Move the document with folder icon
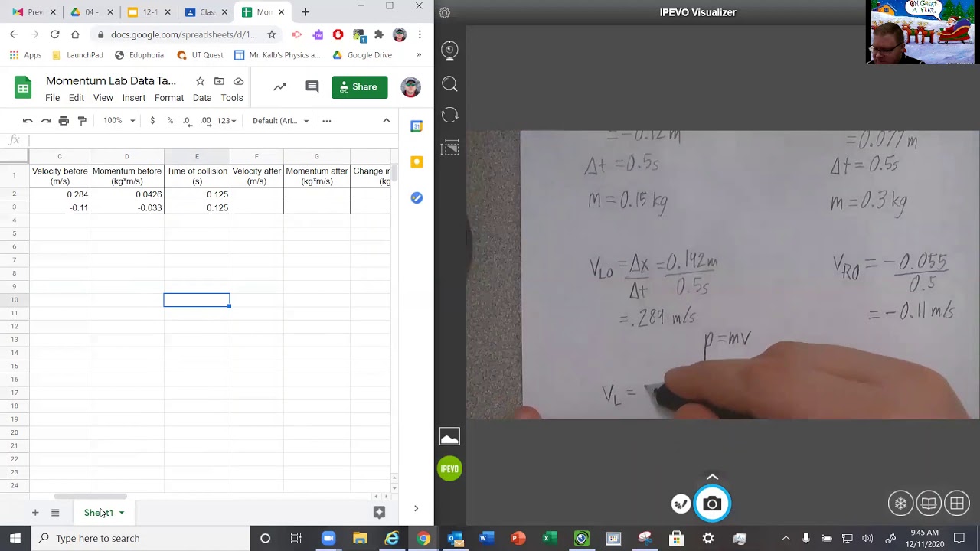Image resolution: width=980 pixels, height=551 pixels. click(219, 81)
